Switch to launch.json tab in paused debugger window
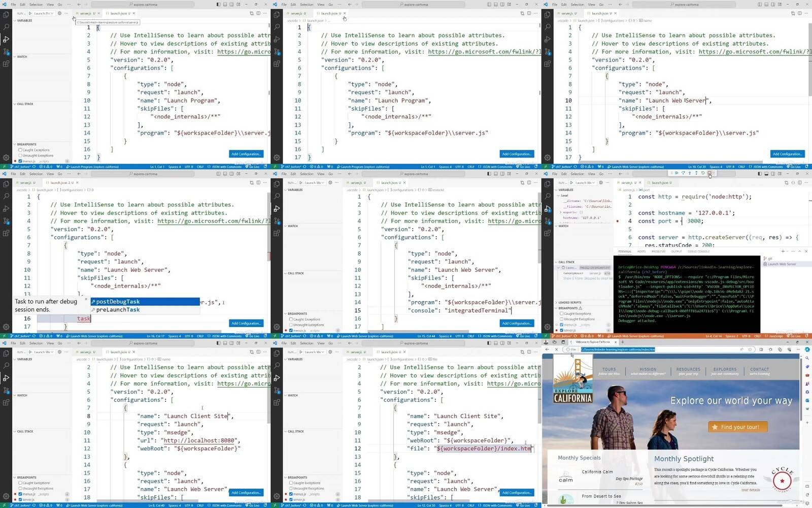The height and width of the screenshot is (508, 812). [x=660, y=182]
